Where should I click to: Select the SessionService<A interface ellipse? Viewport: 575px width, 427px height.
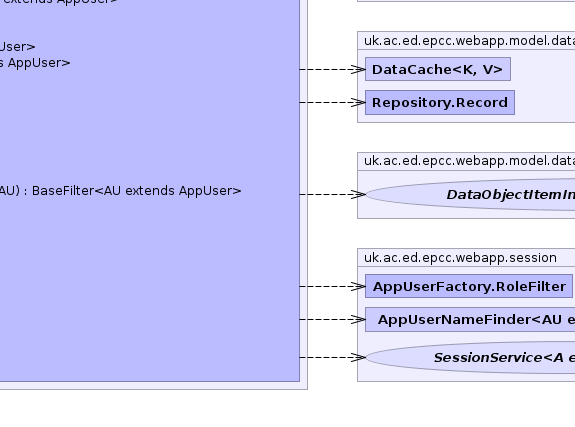(470, 358)
